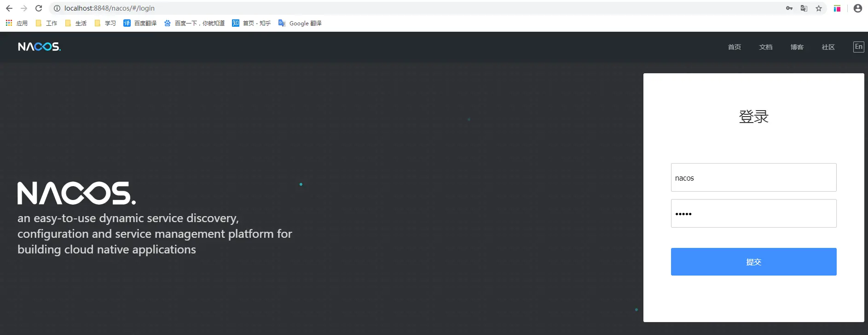Screen dimensions: 868x335
Task: Click the translate page icon
Action: tap(804, 8)
